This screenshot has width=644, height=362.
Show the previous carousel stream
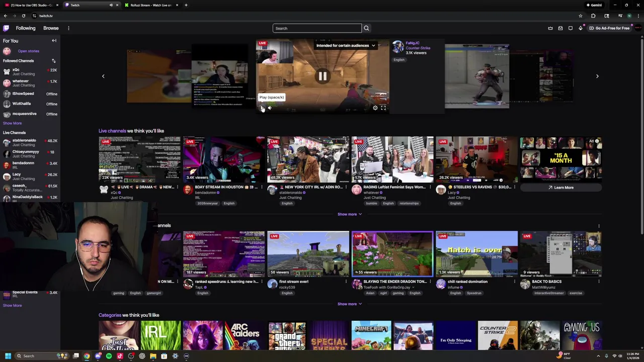[103, 76]
